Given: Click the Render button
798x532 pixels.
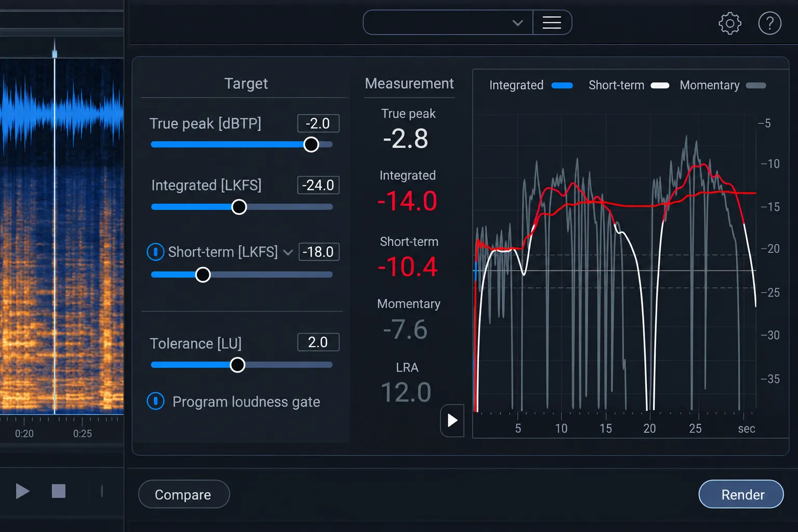Looking at the screenshot, I should click(741, 494).
